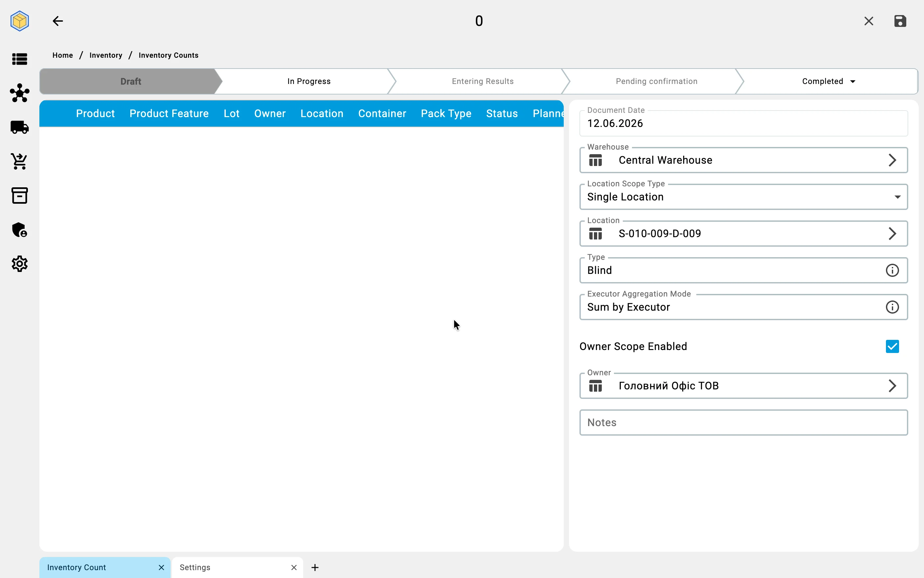This screenshot has width=924, height=578.
Task: Open the list menu sidebar icon
Action: [19, 59]
